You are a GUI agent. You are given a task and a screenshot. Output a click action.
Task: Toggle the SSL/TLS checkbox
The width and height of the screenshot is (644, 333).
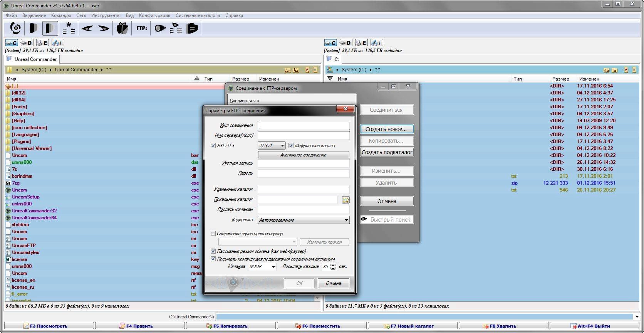[213, 146]
